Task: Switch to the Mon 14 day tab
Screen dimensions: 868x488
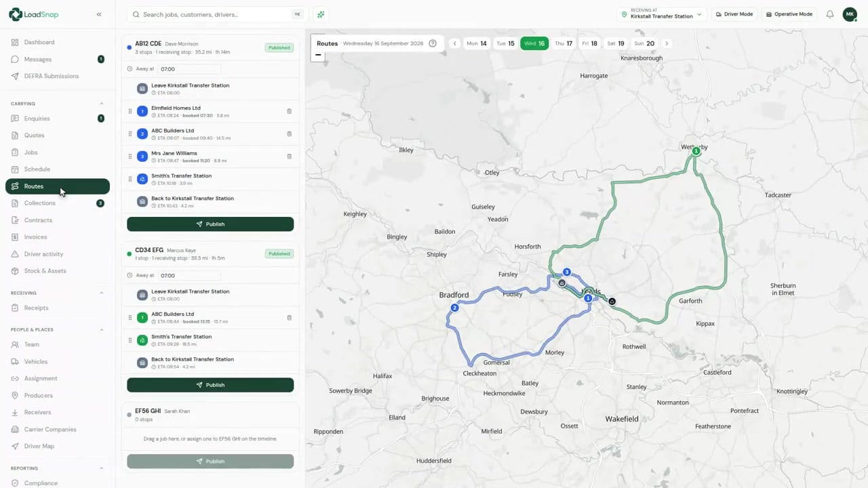Action: pos(477,43)
